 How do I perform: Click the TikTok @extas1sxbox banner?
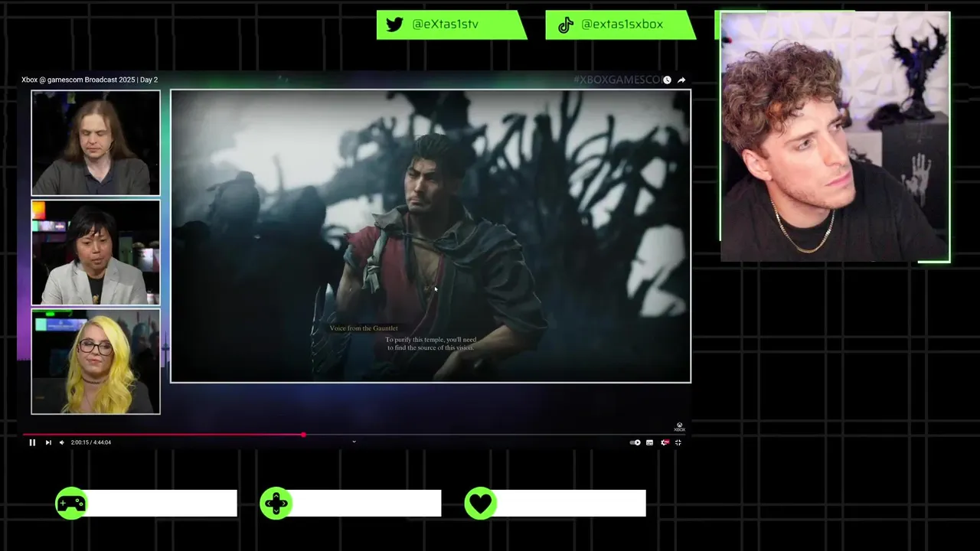pyautogui.click(x=620, y=24)
